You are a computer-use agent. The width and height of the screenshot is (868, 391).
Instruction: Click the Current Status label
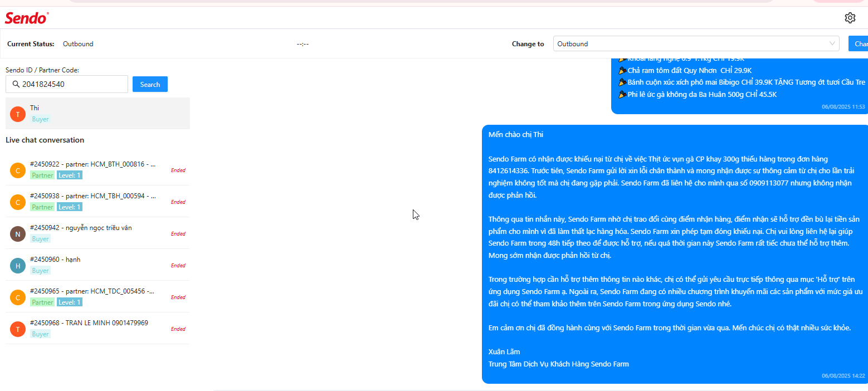pos(31,44)
